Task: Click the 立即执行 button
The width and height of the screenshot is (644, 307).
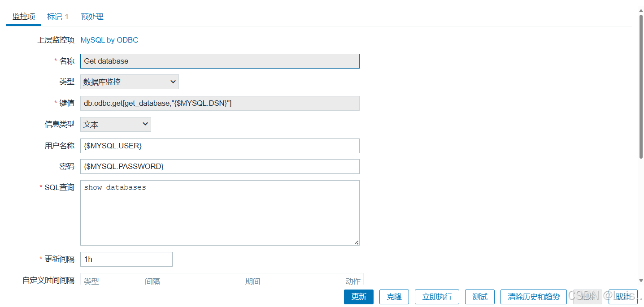Action: pyautogui.click(x=437, y=297)
